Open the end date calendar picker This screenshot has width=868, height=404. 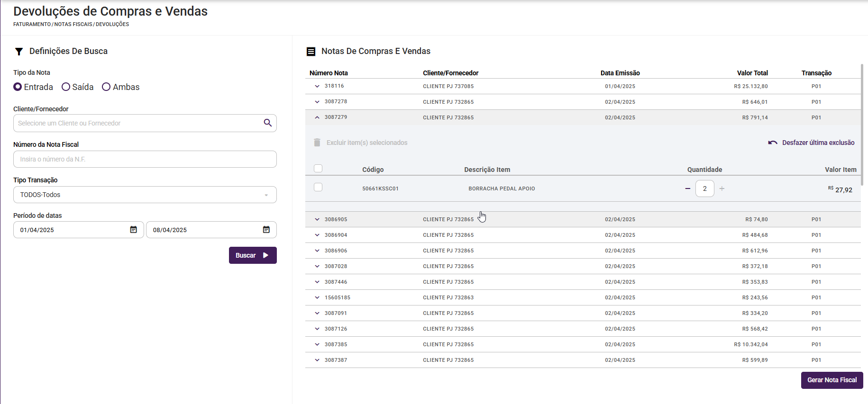click(266, 230)
